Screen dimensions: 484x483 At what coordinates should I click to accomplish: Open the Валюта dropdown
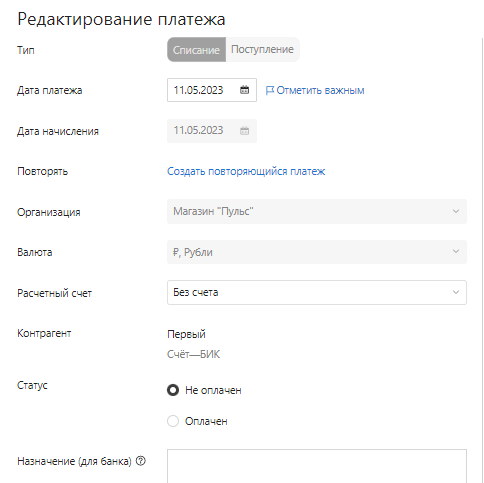317,252
